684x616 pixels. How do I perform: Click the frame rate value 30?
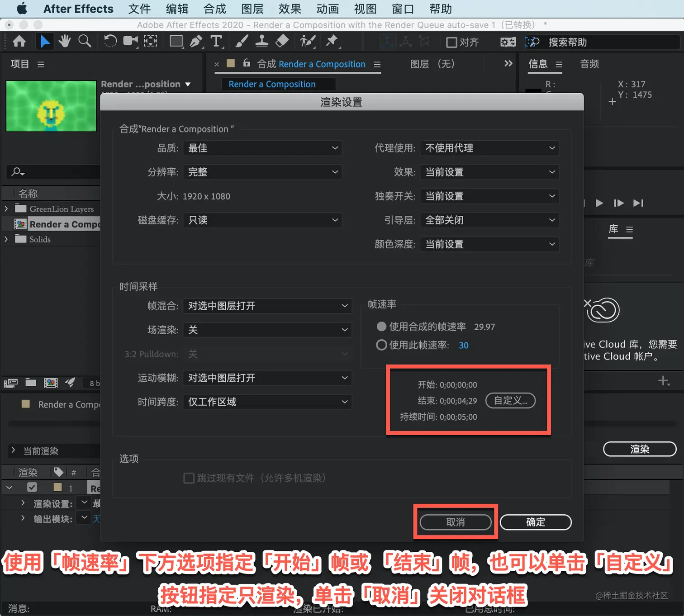464,345
